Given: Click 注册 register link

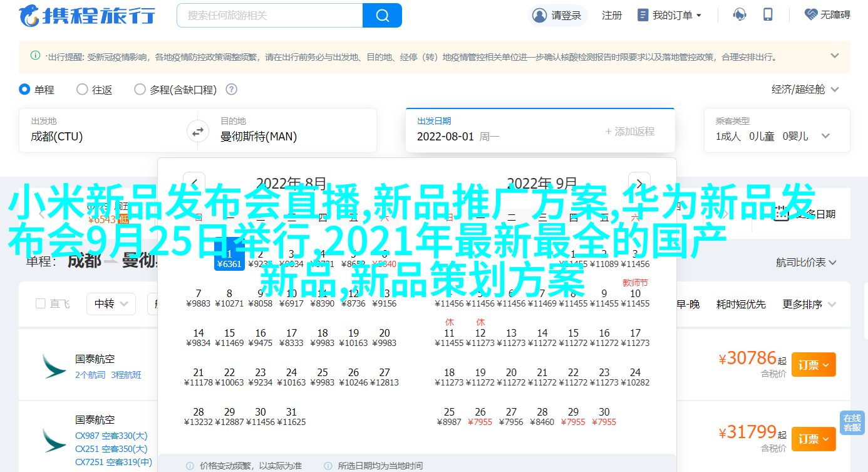Looking at the screenshot, I should pos(612,15).
